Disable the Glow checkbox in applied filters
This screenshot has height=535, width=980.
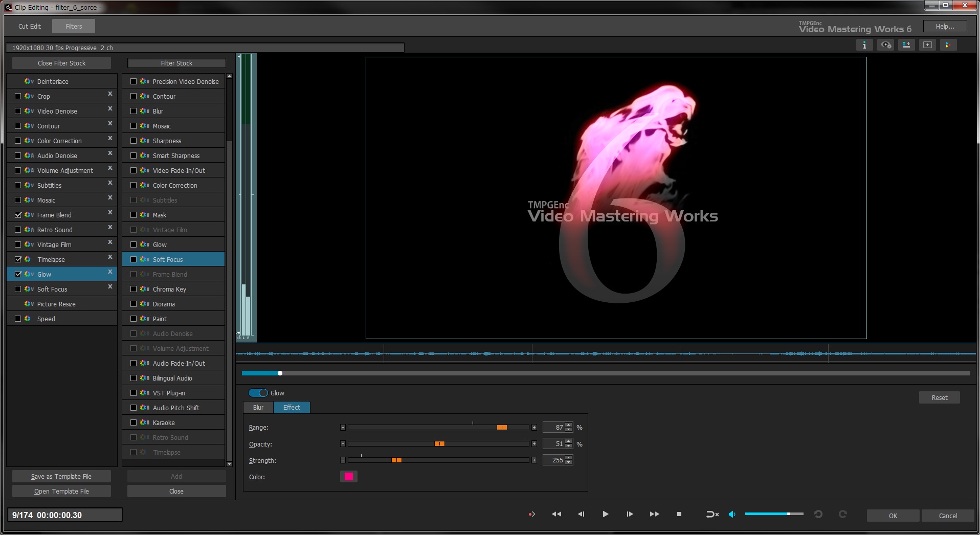point(18,274)
